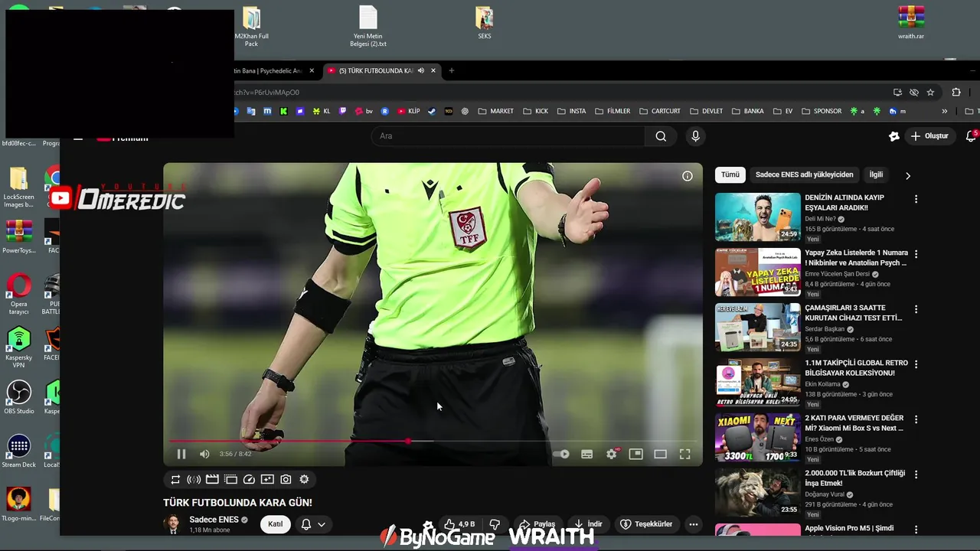Viewport: 980px width, 551px height.
Task: Dislike the video
Action: point(495,524)
